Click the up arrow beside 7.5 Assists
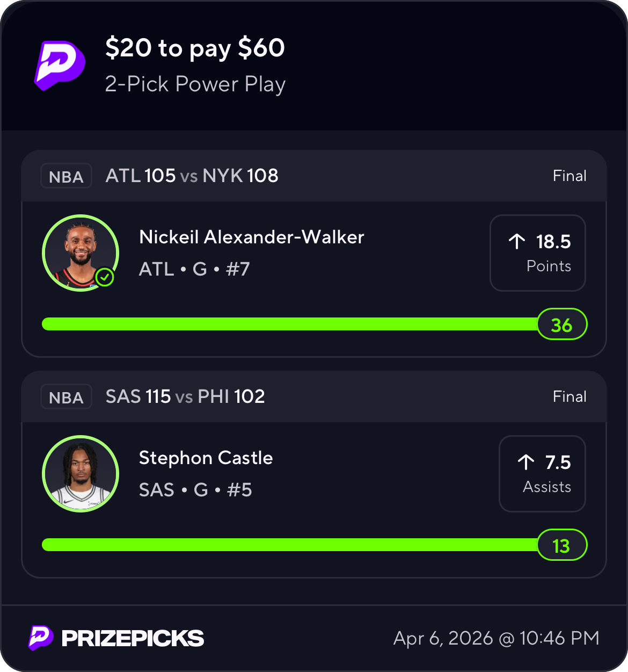Screen dimensions: 628x672 pos(526,463)
